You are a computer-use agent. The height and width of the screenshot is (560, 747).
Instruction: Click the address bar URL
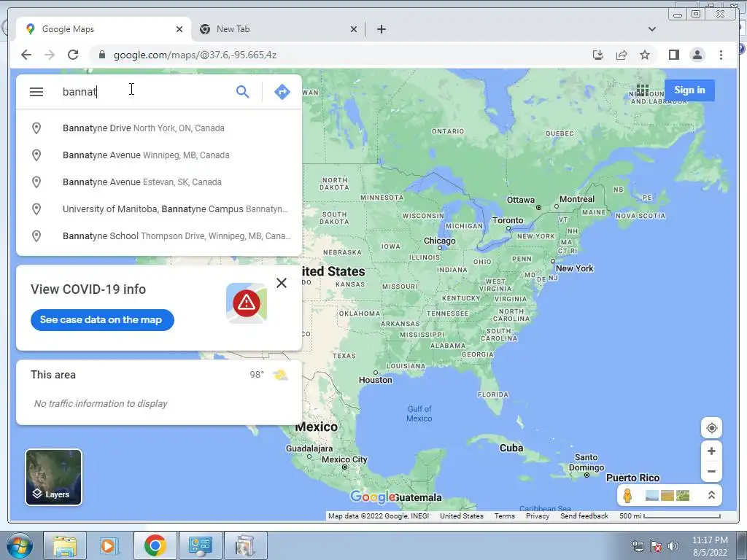tap(195, 55)
